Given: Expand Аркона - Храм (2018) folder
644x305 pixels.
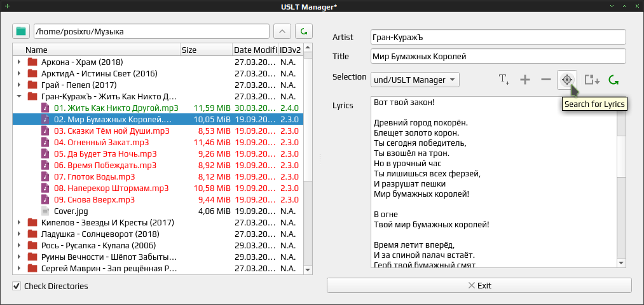Looking at the screenshot, I should coord(19,62).
